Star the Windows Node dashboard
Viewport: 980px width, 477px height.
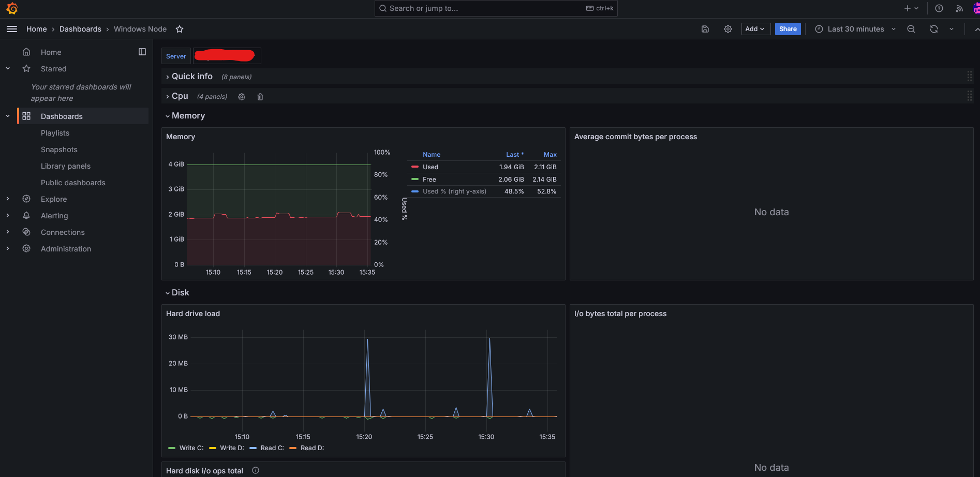click(x=180, y=29)
